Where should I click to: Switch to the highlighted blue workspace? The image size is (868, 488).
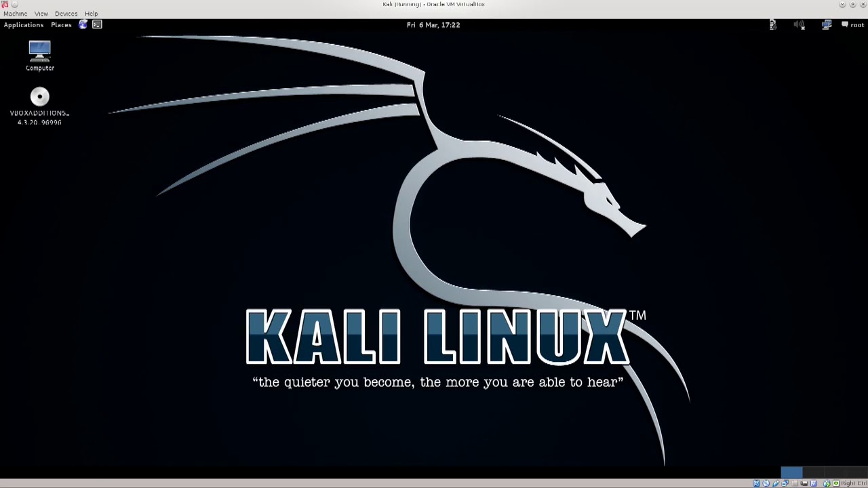pos(792,472)
